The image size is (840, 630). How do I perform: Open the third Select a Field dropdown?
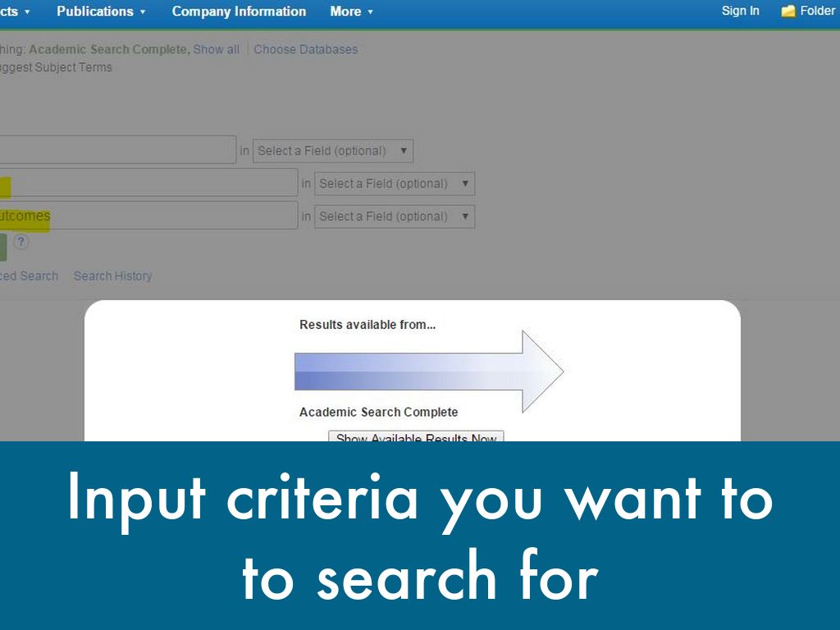click(394, 217)
